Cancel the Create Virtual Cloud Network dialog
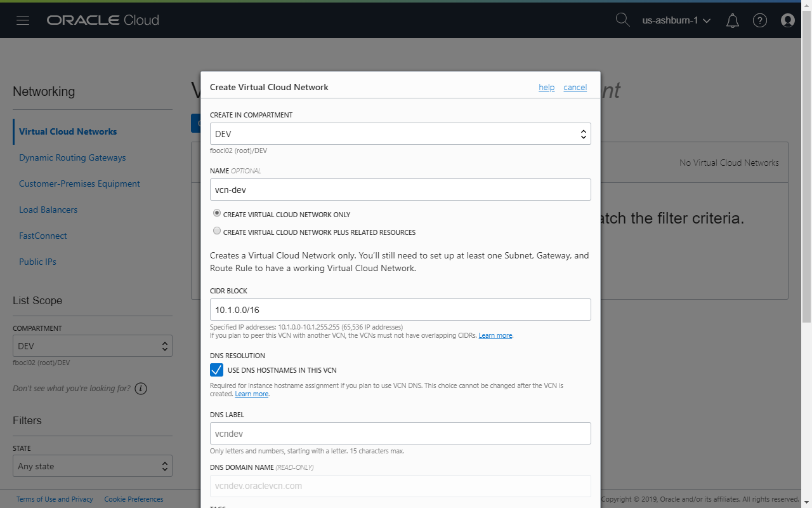 575,87
